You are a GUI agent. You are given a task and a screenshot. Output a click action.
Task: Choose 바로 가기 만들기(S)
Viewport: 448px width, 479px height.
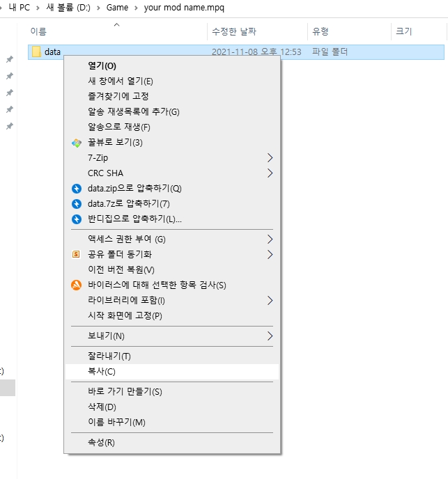[172, 392]
